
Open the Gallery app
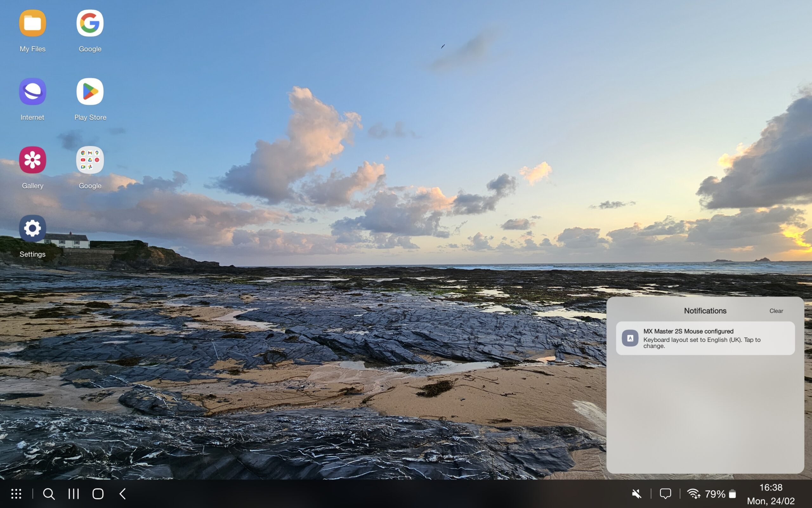pyautogui.click(x=32, y=160)
